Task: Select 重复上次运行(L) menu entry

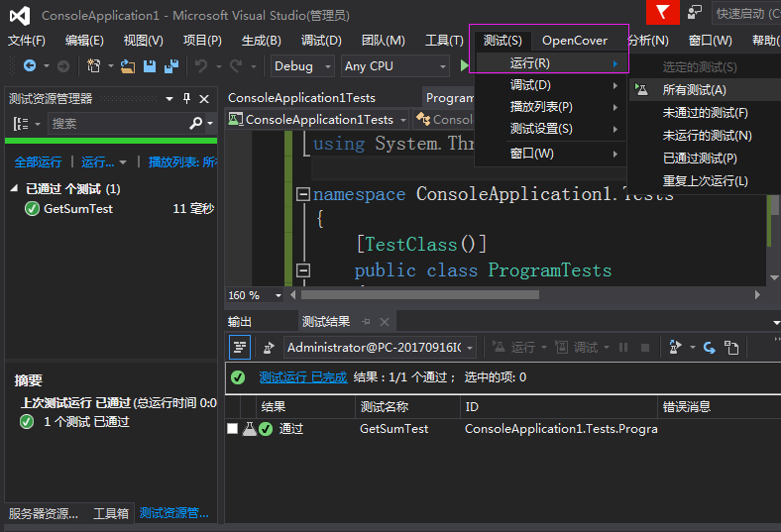Action: click(705, 180)
